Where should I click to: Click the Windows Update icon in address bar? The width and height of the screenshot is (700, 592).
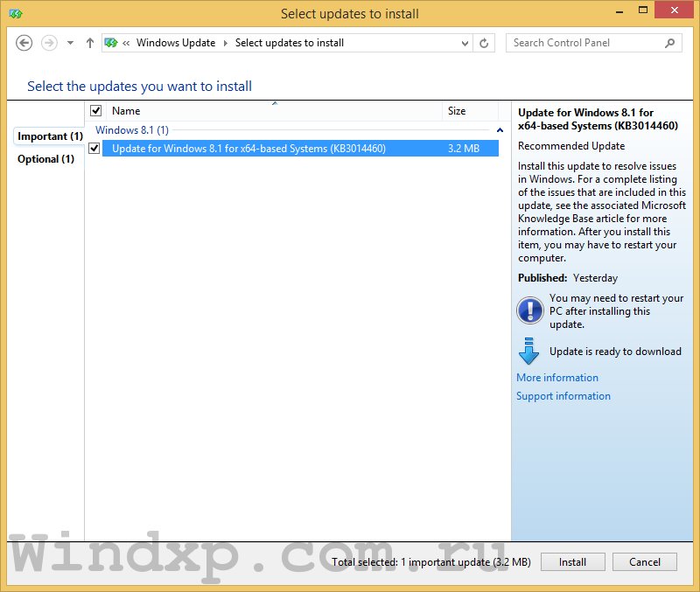click(x=111, y=43)
